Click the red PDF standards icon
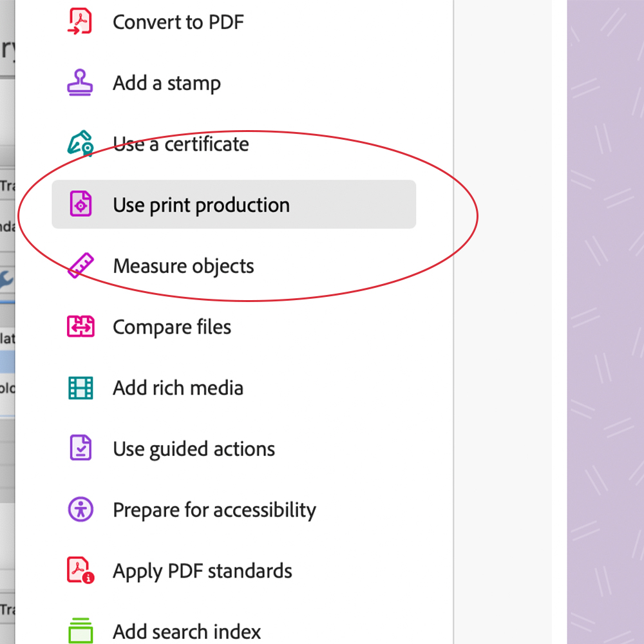The width and height of the screenshot is (644, 644). pyautogui.click(x=80, y=570)
